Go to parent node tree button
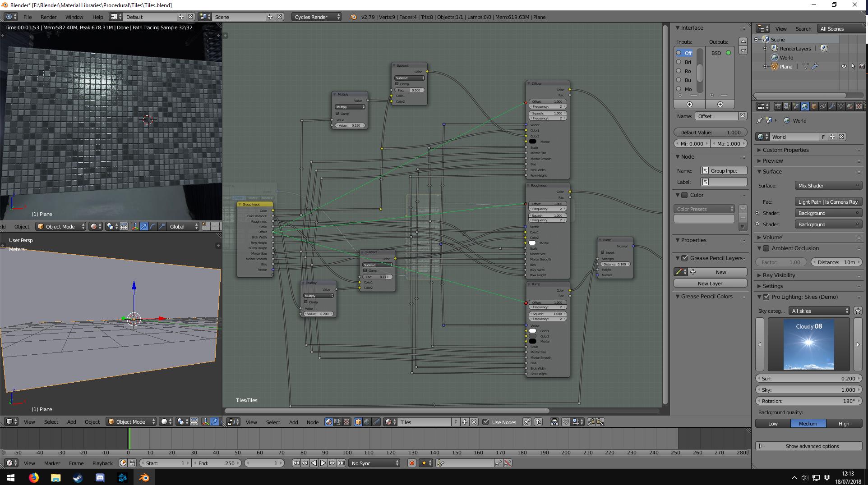Image resolution: width=868 pixels, height=485 pixels. pos(538,422)
